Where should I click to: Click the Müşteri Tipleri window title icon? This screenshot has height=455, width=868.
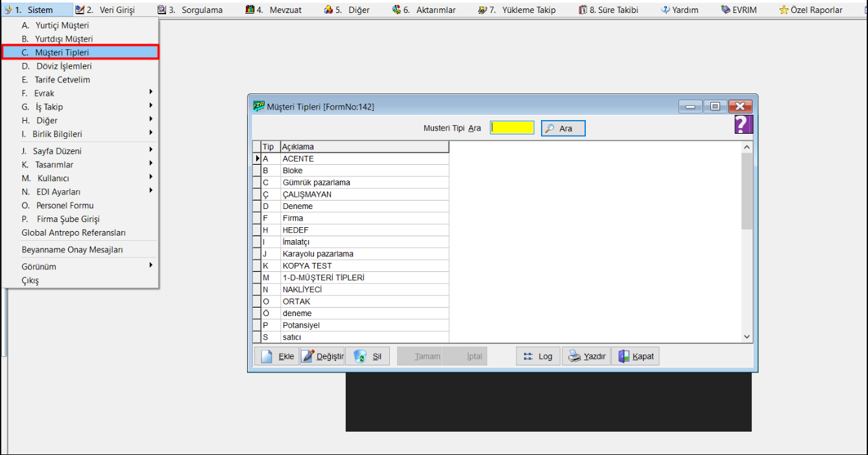258,106
